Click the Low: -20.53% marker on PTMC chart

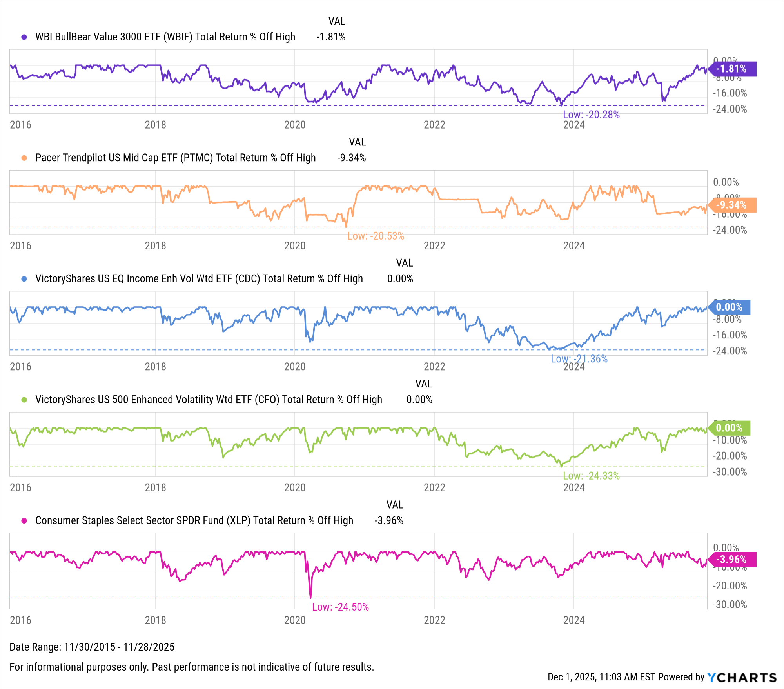[x=376, y=236]
